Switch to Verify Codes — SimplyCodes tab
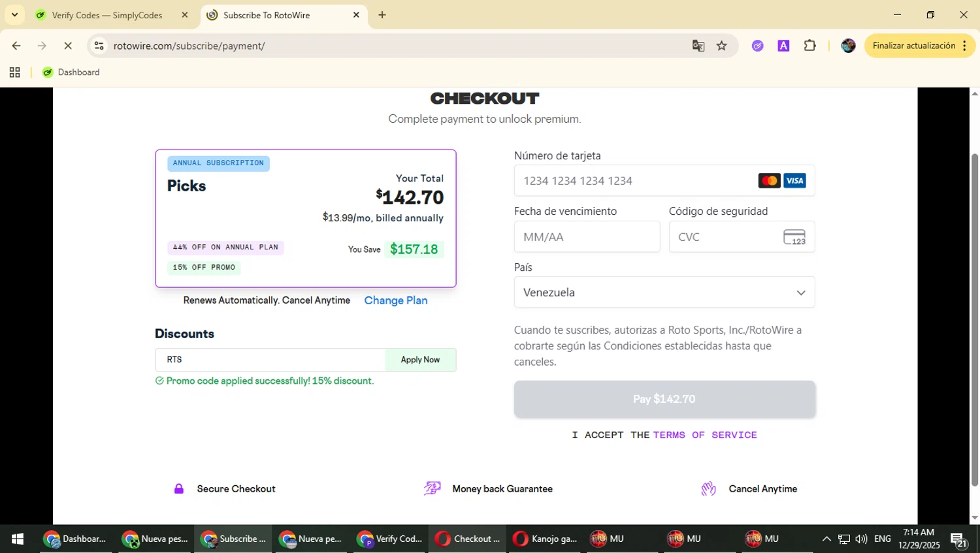This screenshot has height=553, width=980. 106,15
